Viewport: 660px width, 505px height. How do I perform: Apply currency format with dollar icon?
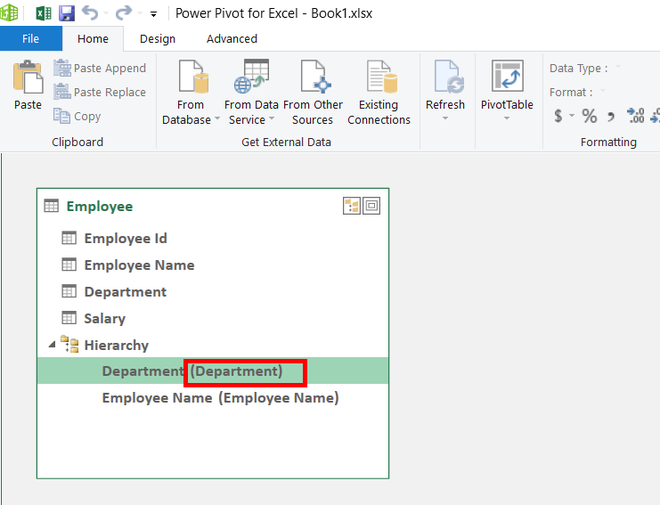[x=558, y=115]
